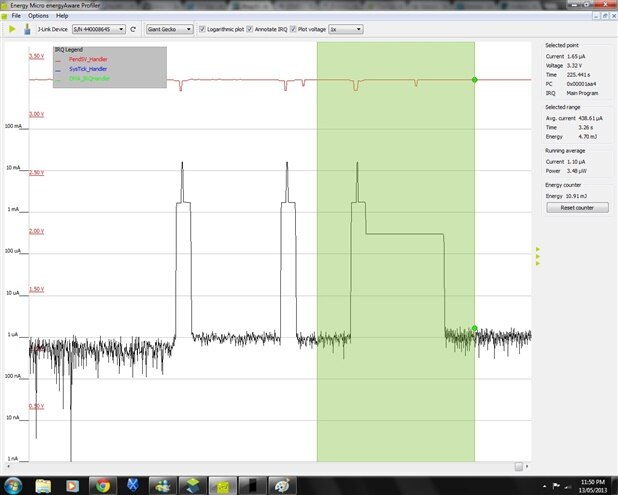Expand the J-Link serial number dropdown

tap(103, 29)
